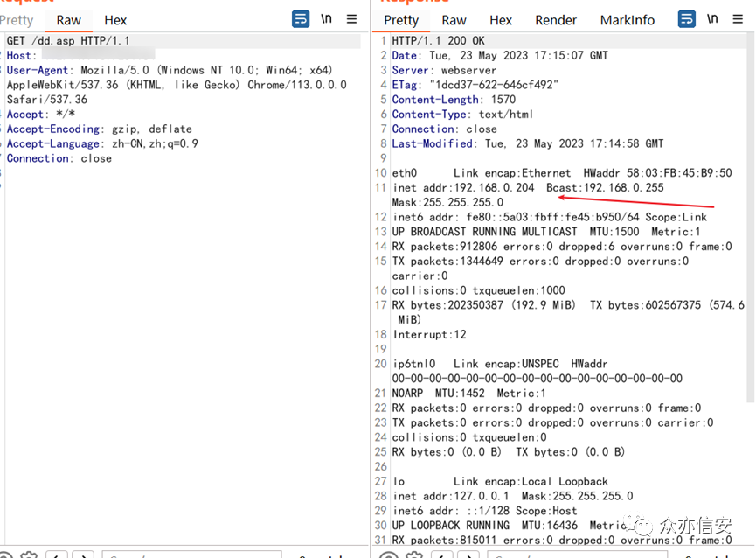This screenshot has width=756, height=558.
Task: Open the Render tab in Response panel
Action: coord(556,20)
